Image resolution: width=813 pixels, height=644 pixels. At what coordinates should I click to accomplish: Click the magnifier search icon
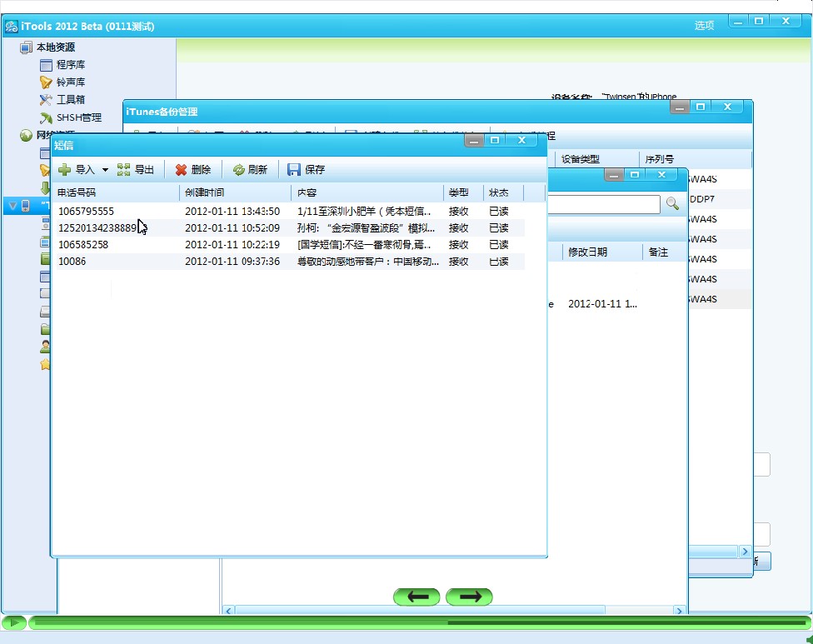pos(672,204)
